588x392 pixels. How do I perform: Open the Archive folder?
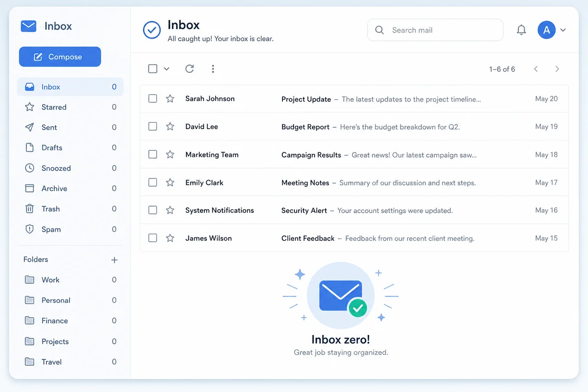[x=70, y=188]
